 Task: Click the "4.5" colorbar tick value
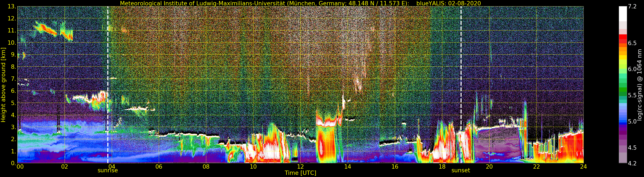[632, 147]
